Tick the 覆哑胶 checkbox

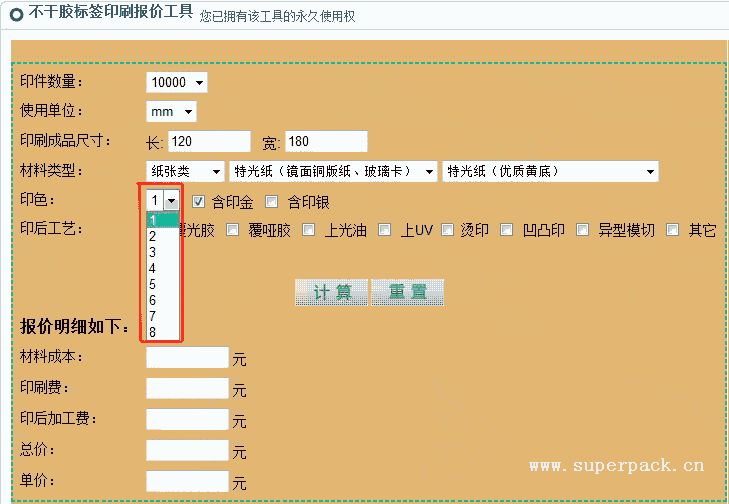(x=232, y=230)
